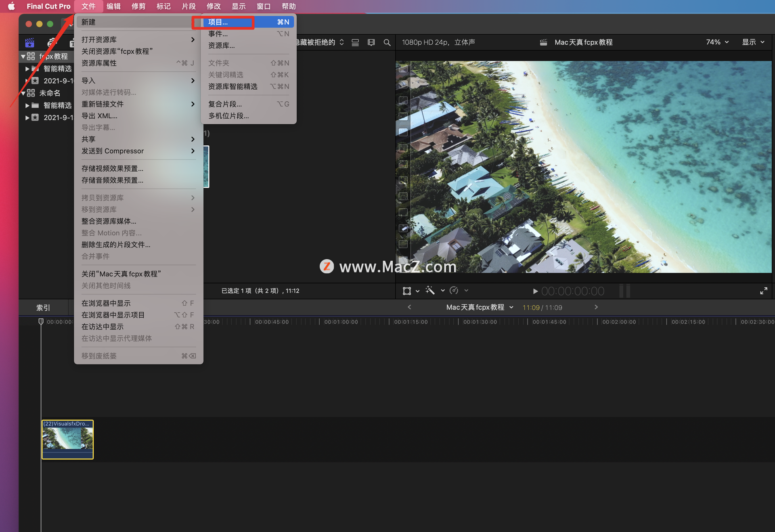Go back in timeline history arrow

[x=409, y=307]
